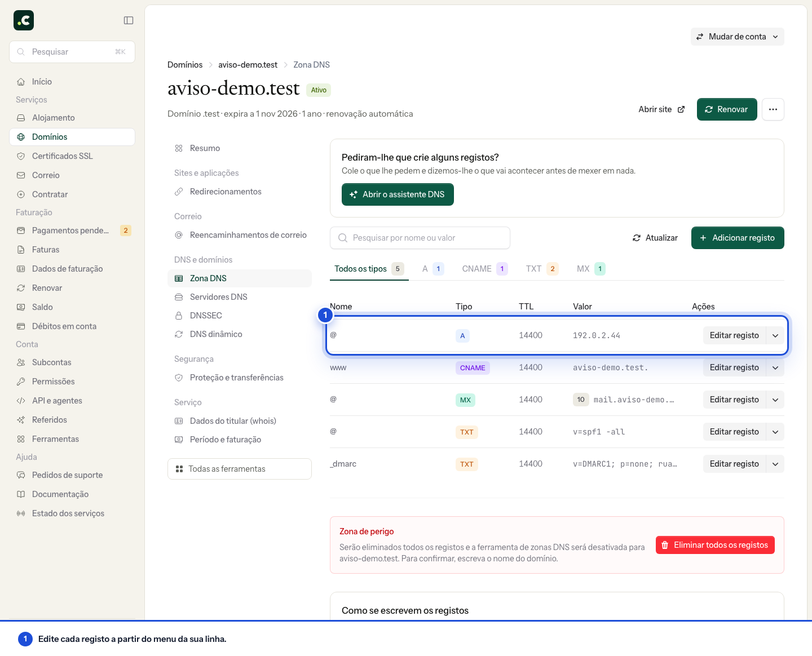
Task: Click Editar registo for the _dmarc record
Action: pos(734,464)
